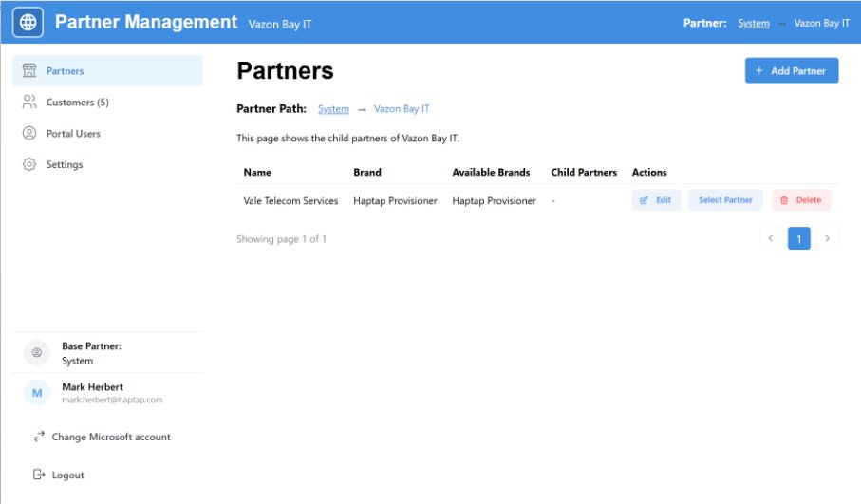Click the Settings gear icon
The height and width of the screenshot is (504, 861).
[x=29, y=165]
